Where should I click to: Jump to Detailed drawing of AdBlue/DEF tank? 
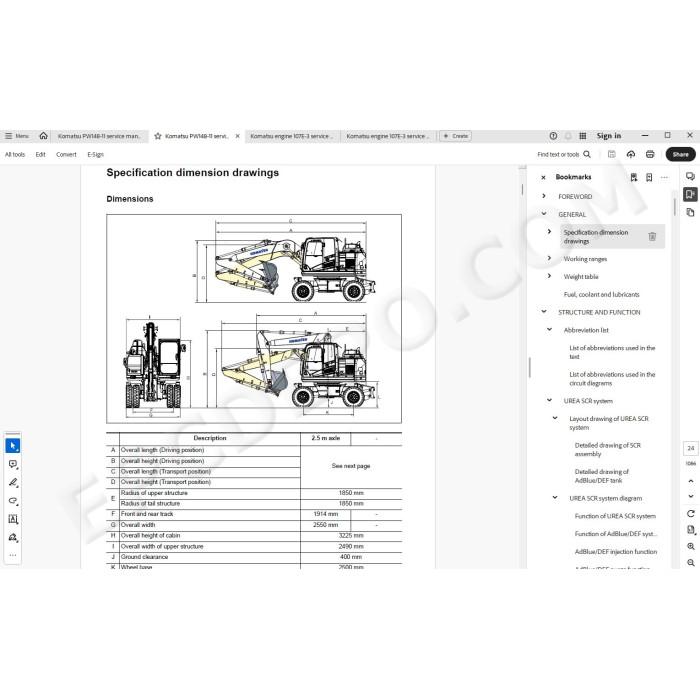pyautogui.click(x=601, y=476)
